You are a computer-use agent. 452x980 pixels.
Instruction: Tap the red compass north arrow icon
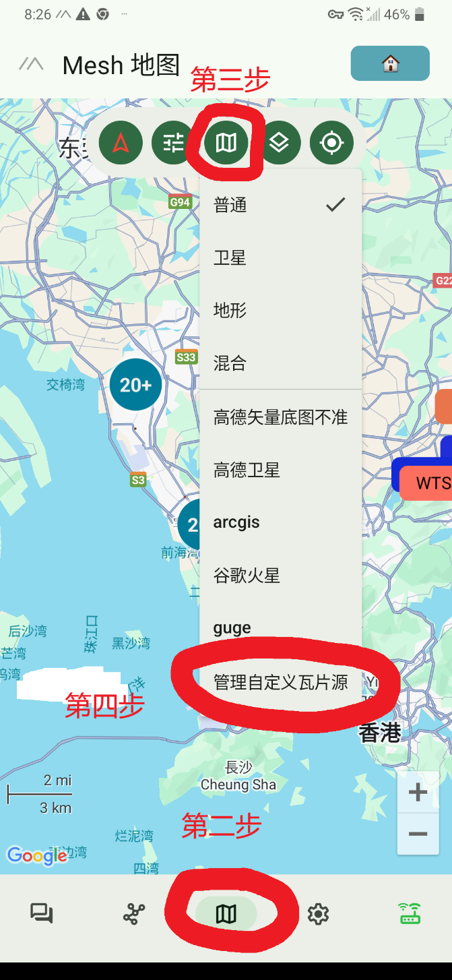pos(121,143)
